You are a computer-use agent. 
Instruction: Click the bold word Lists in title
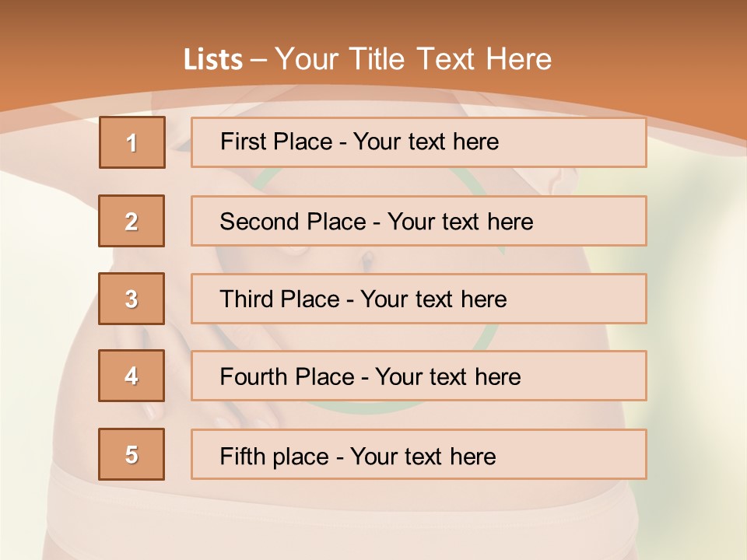tap(213, 60)
